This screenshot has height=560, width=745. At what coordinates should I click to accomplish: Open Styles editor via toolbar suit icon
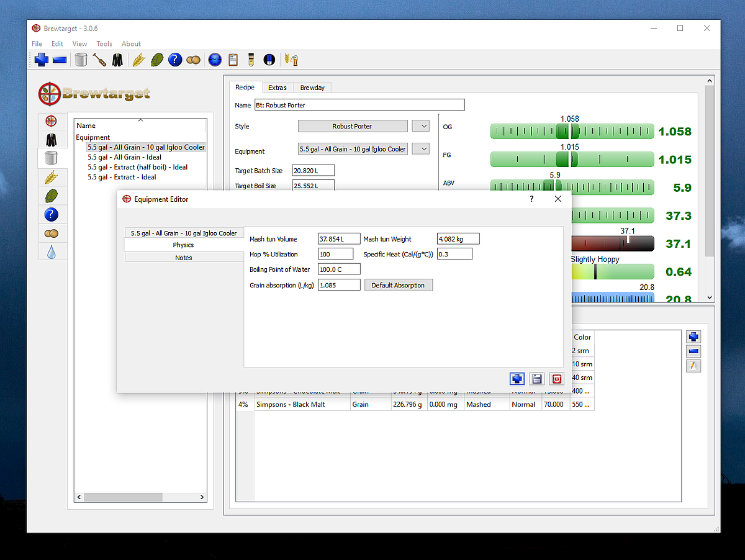pyautogui.click(x=117, y=60)
